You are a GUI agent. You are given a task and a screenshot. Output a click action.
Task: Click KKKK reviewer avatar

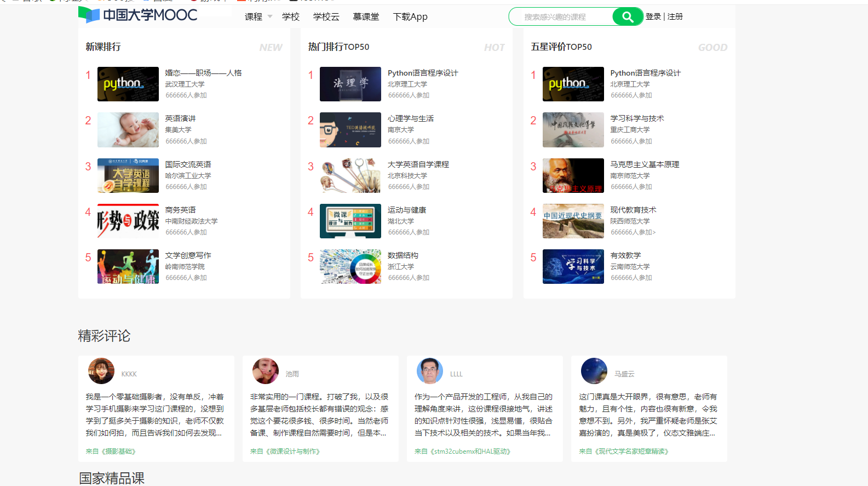tap(101, 371)
